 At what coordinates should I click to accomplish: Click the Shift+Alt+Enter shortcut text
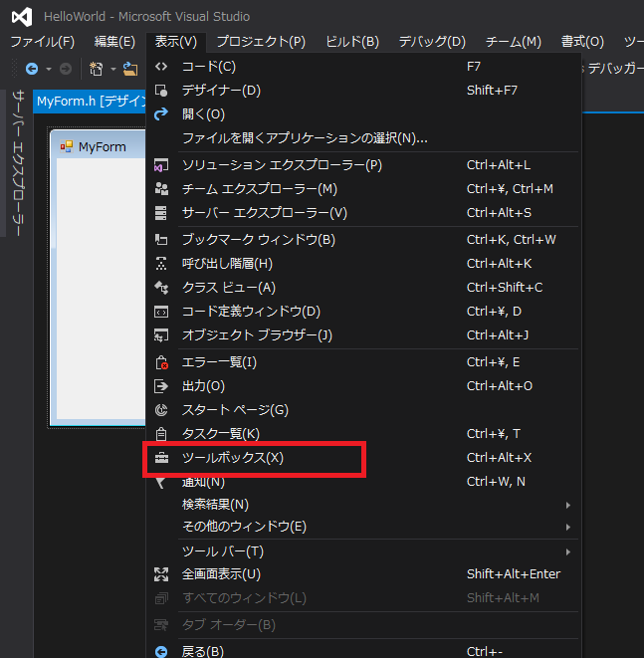coord(513,574)
